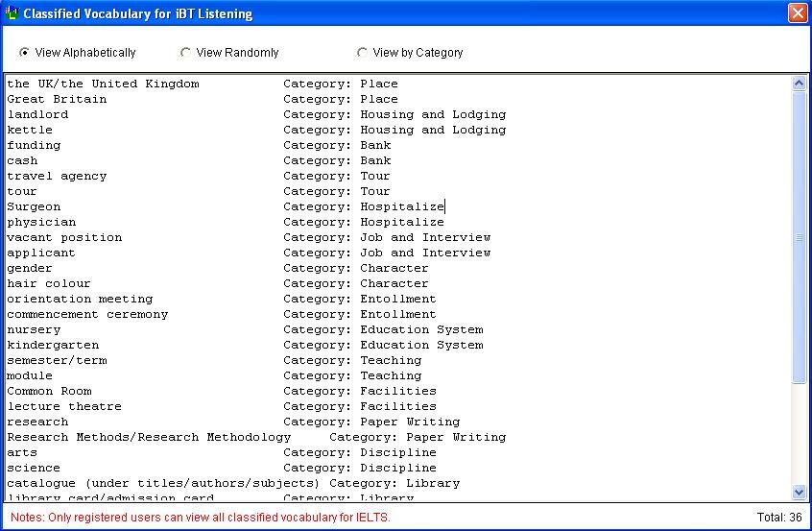Click the 'semester/term' entry

(x=57, y=361)
